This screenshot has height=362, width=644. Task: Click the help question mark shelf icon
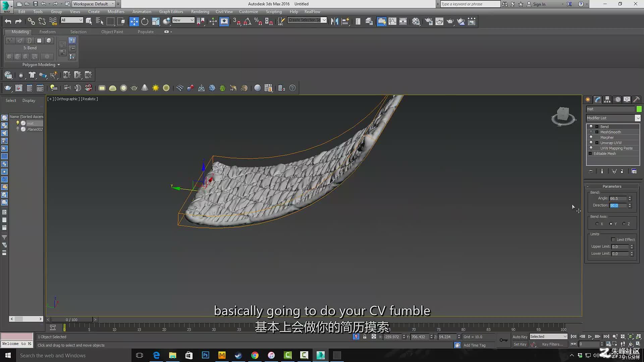pyautogui.click(x=292, y=88)
